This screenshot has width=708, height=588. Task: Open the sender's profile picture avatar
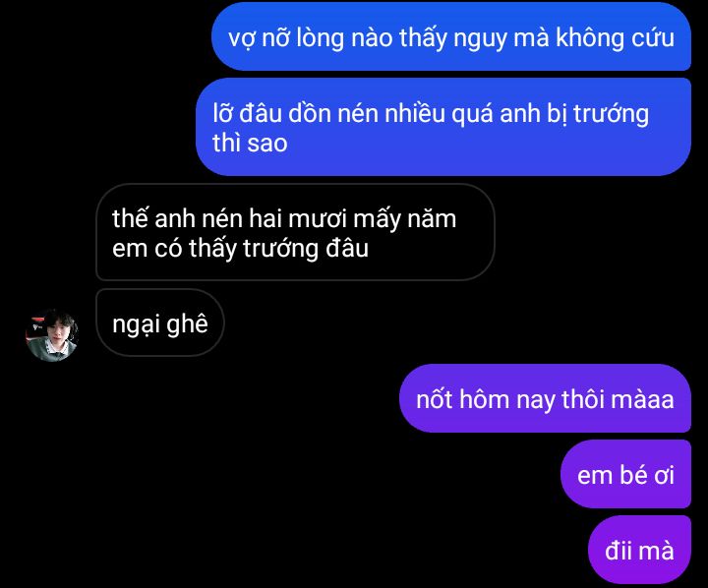[x=52, y=334]
